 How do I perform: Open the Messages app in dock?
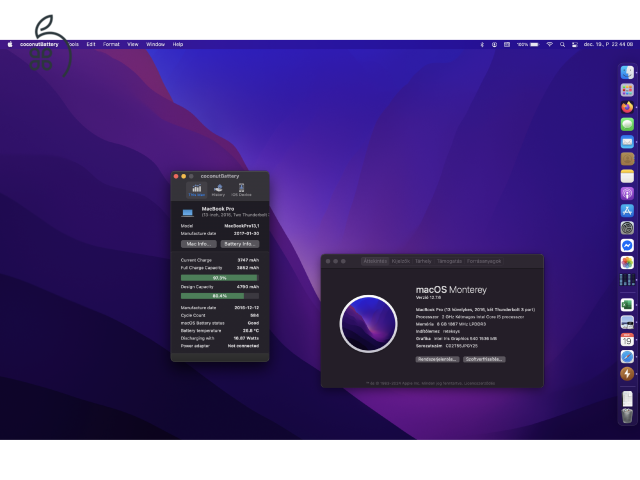click(627, 124)
